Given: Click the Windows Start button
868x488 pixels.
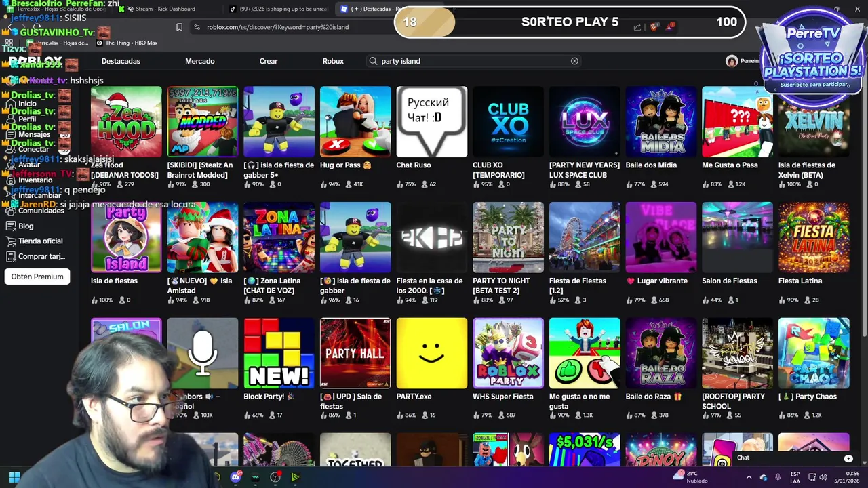Looking at the screenshot, I should point(14,477).
